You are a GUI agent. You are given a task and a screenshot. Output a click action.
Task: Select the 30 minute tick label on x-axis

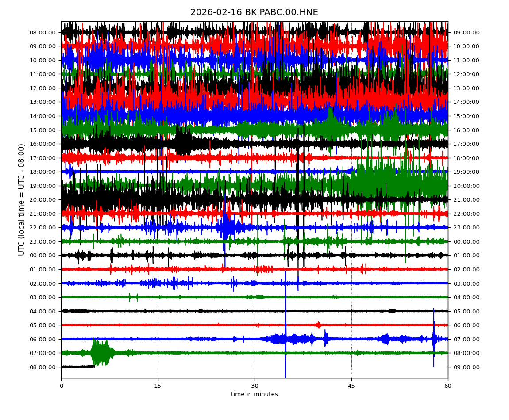254,386
